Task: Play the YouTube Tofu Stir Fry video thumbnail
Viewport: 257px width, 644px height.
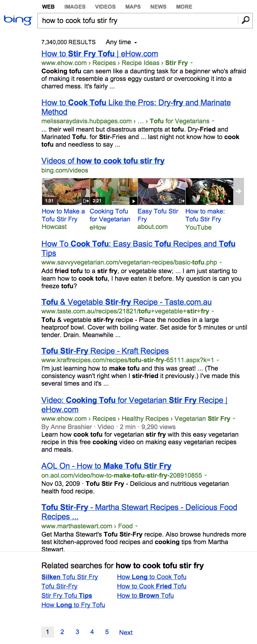Action: coord(209,192)
